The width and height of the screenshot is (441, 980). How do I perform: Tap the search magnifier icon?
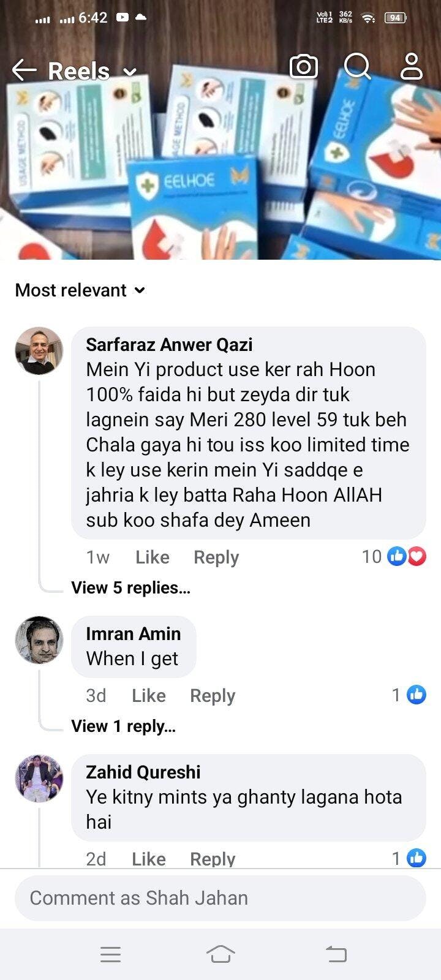(357, 66)
